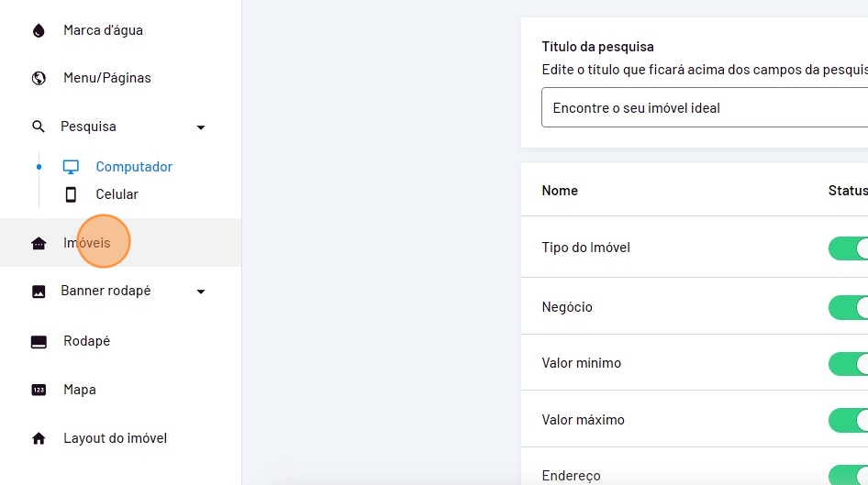
Task: Select the Celular phone icon
Action: (71, 194)
